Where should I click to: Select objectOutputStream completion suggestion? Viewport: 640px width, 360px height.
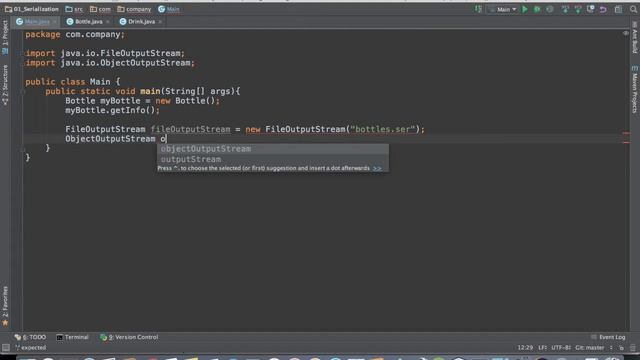[273, 149]
